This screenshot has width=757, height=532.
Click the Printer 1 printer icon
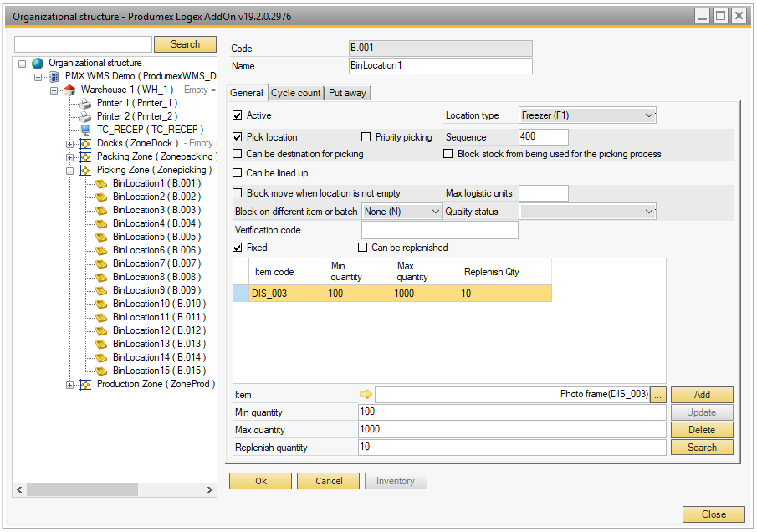click(x=85, y=104)
